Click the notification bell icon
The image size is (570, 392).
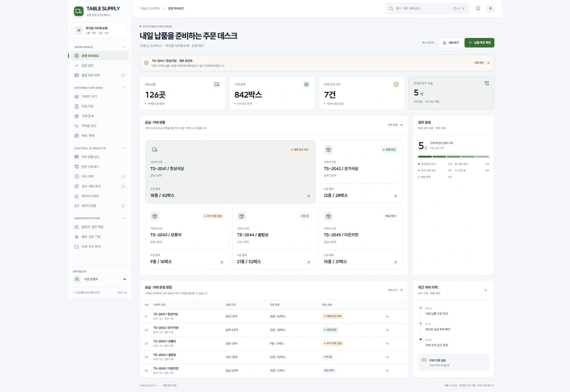[478, 9]
